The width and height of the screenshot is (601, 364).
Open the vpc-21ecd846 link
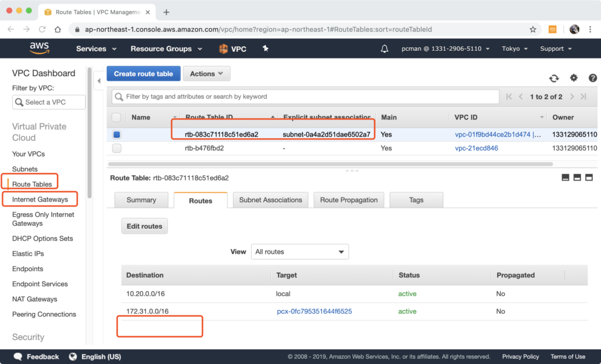pyautogui.click(x=477, y=148)
